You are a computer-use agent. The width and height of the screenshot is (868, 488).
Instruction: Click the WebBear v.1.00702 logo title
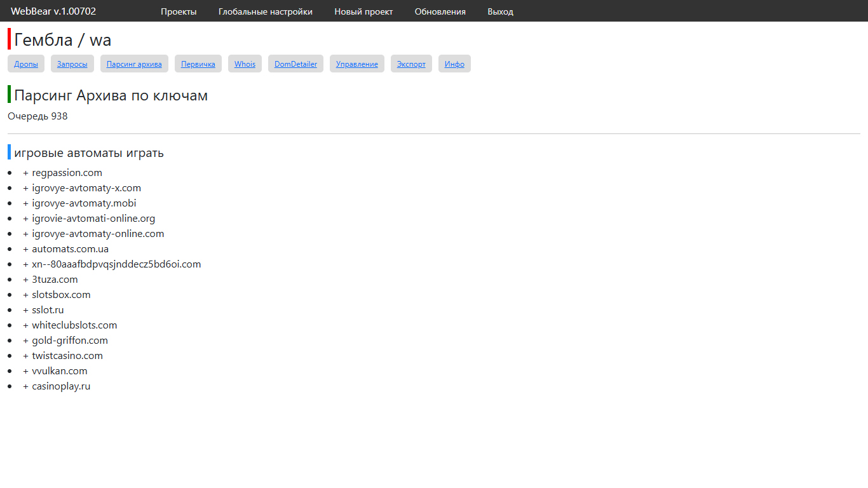pyautogui.click(x=53, y=11)
